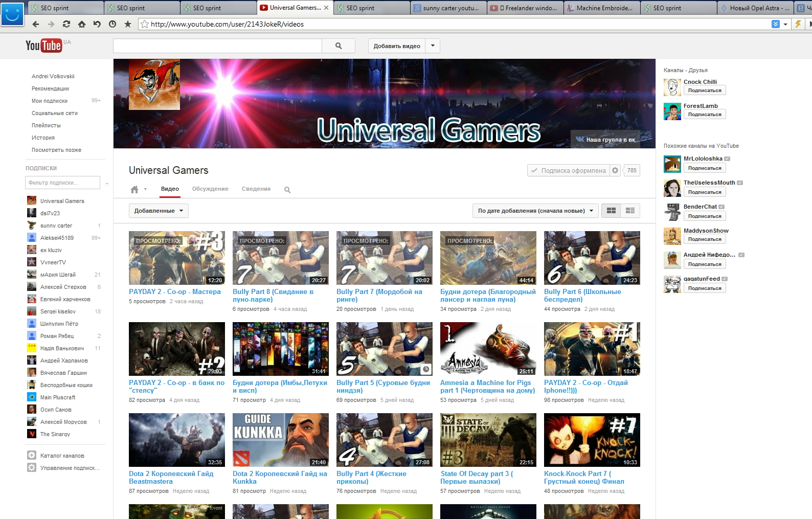Click the Каталог каналов icon
The image size is (812, 519).
pyautogui.click(x=32, y=455)
